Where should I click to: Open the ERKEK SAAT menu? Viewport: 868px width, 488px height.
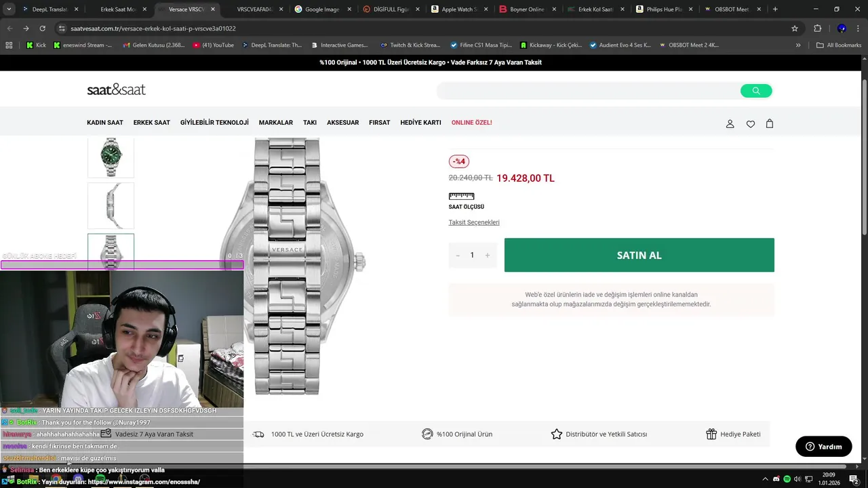coord(152,123)
